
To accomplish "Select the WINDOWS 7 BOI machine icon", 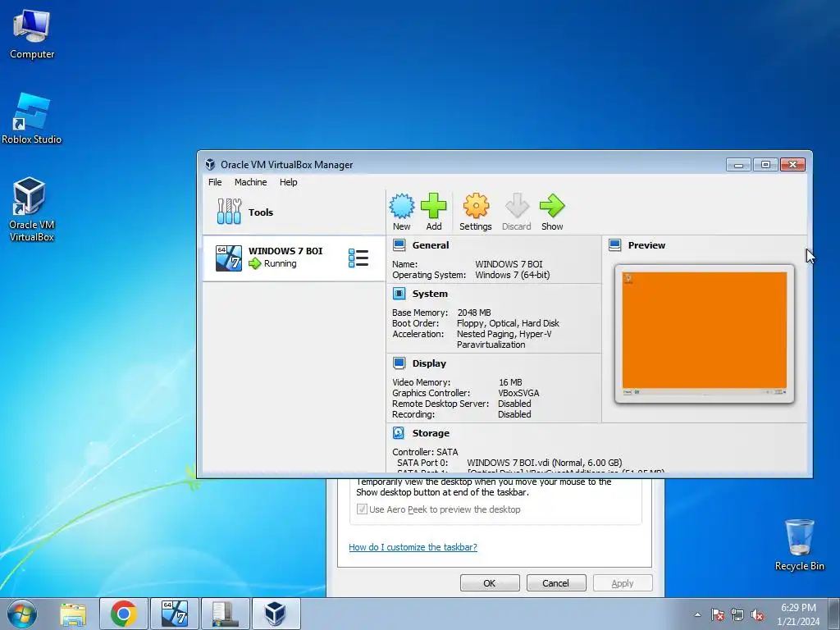I will tap(229, 258).
